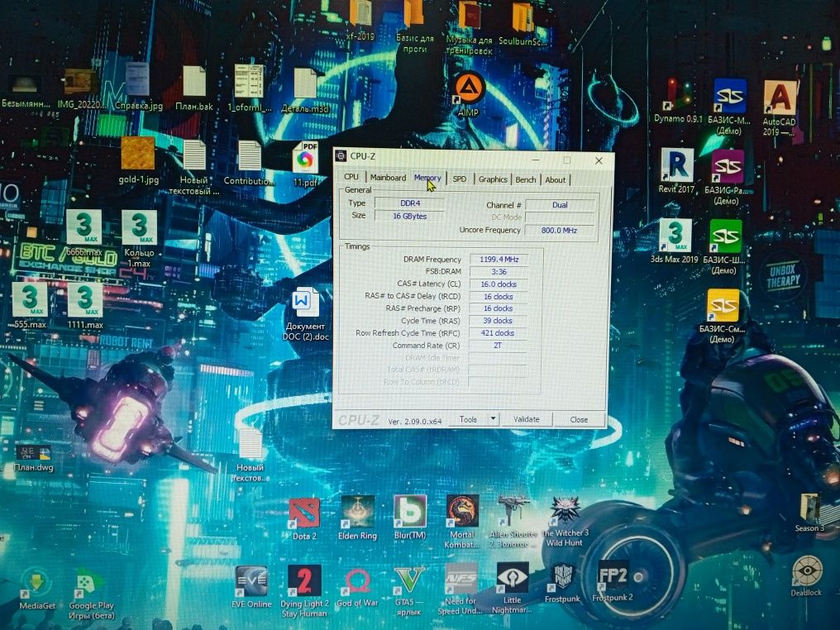Screen dimensions: 840x630
Task: Select the Музыка для тренировок folder
Action: pyautogui.click(x=470, y=28)
